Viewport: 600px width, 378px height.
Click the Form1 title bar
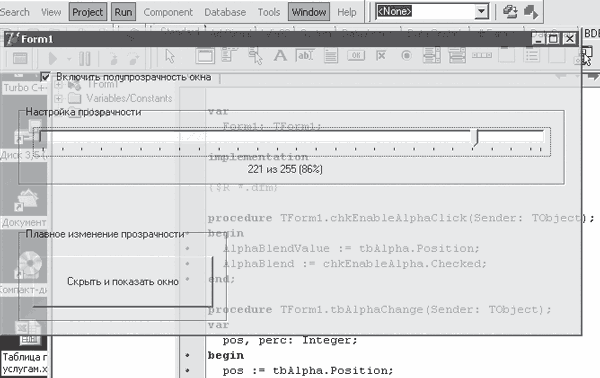tap(268, 39)
